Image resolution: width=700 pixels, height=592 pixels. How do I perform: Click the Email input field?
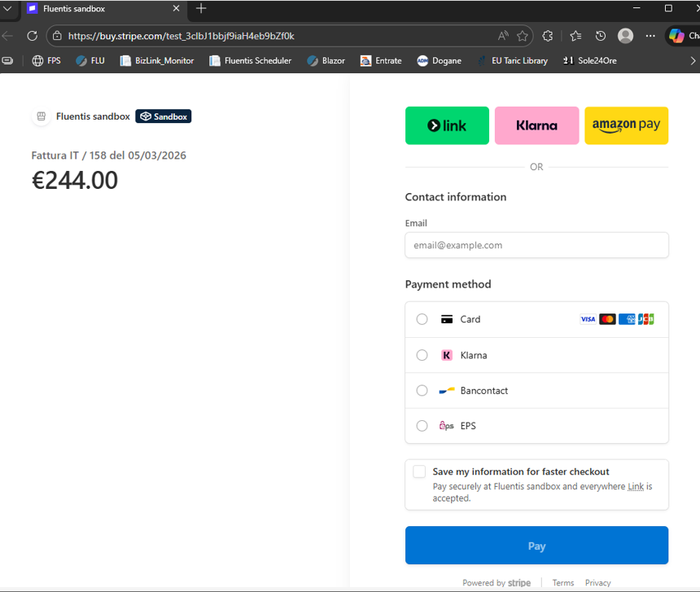tap(536, 245)
